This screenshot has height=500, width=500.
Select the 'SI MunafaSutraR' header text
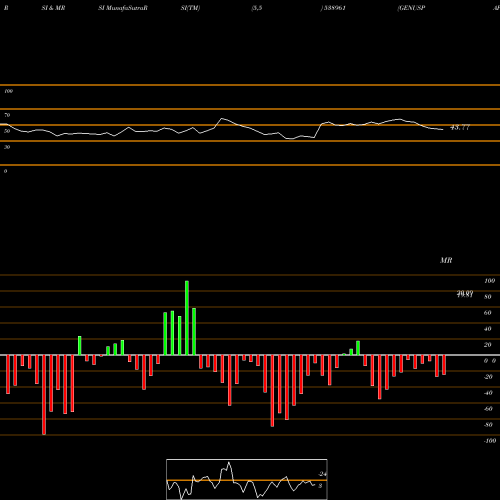point(123,8)
